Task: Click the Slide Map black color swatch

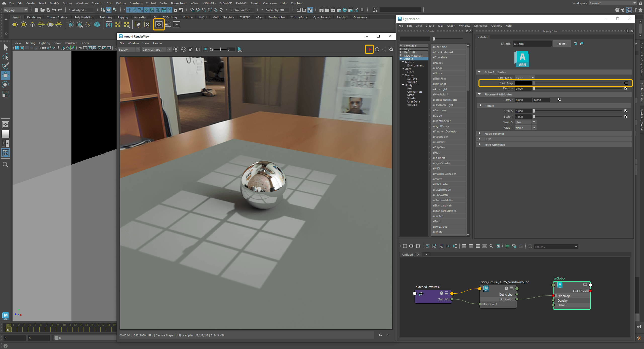Action: [x=523, y=83]
